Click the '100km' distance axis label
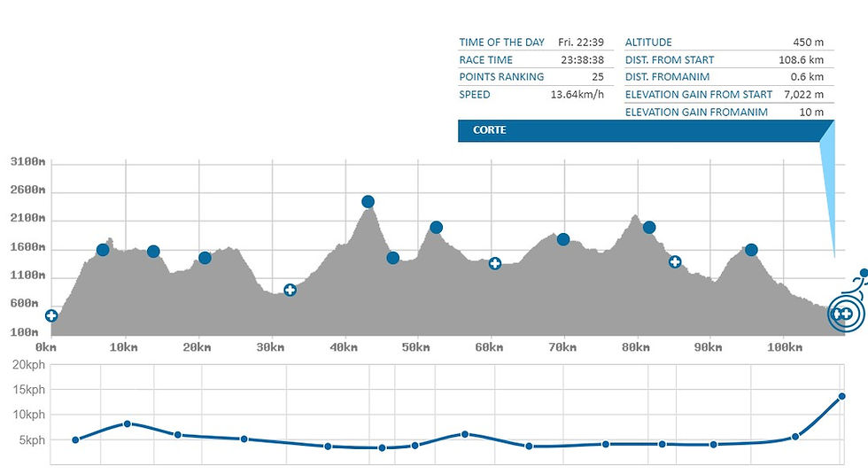868x474 pixels. [785, 347]
